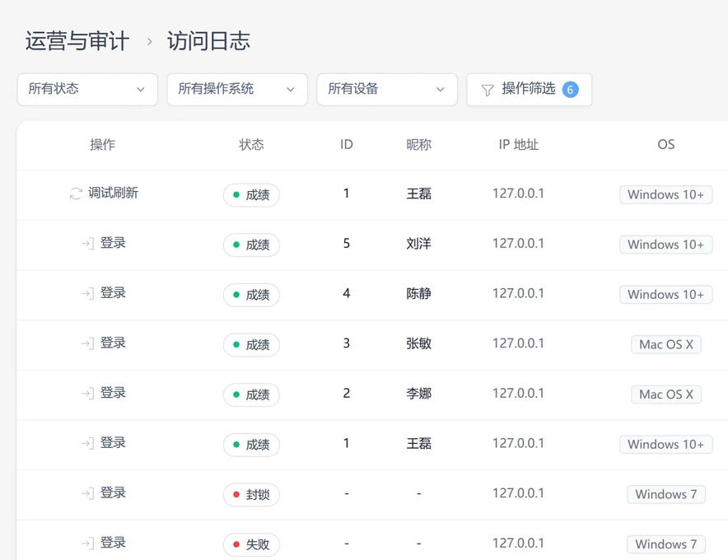Open the 所有设备 device dropdown

click(x=387, y=89)
